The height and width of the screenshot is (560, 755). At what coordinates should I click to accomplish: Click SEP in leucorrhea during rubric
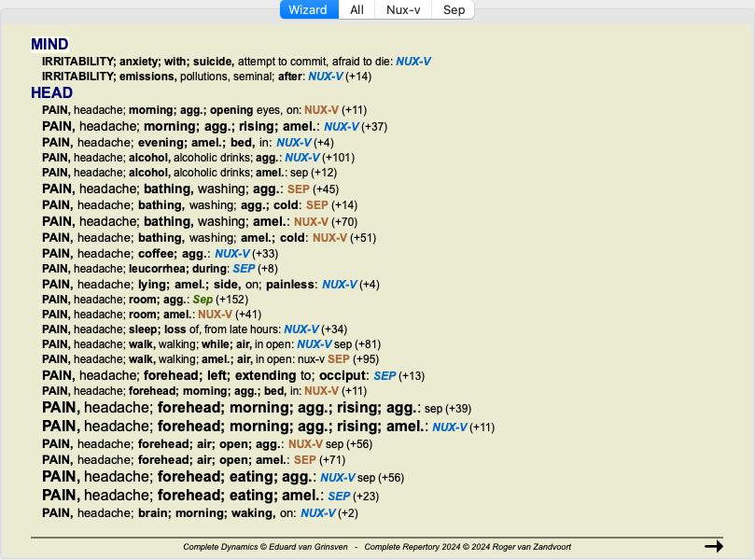(x=245, y=269)
